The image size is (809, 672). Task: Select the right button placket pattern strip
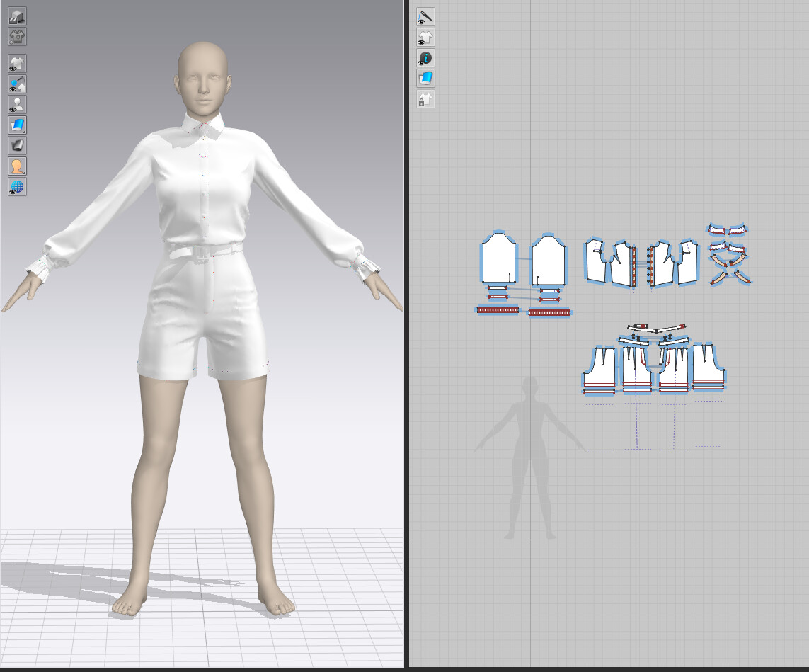pyautogui.click(x=652, y=266)
